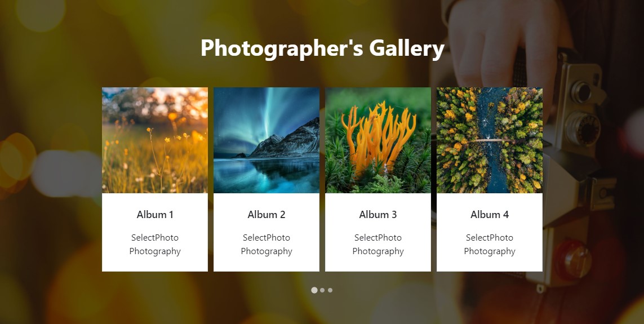Screen dimensions: 644x324
Task: Select the Album 4 title
Action: point(490,214)
